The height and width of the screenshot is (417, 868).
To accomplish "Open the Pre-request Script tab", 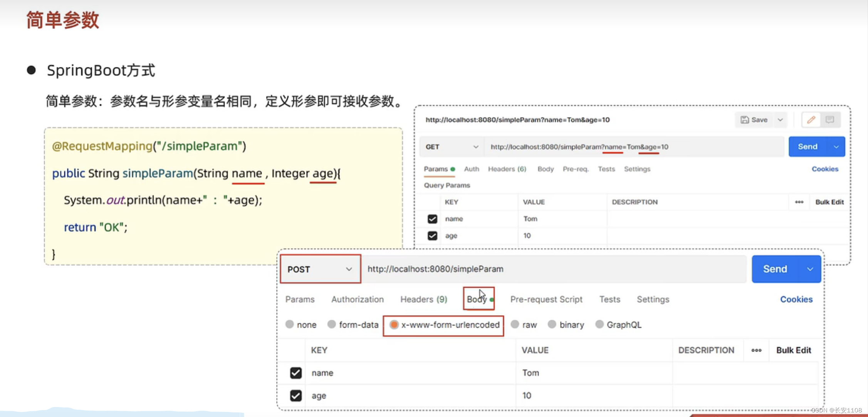I will 546,299.
